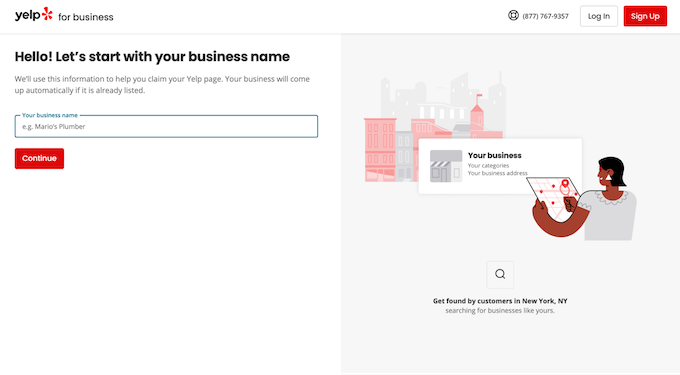Screen dimensions: 680x375
Task: Click the 'yelp' wordmark in header
Action: [x=28, y=15]
